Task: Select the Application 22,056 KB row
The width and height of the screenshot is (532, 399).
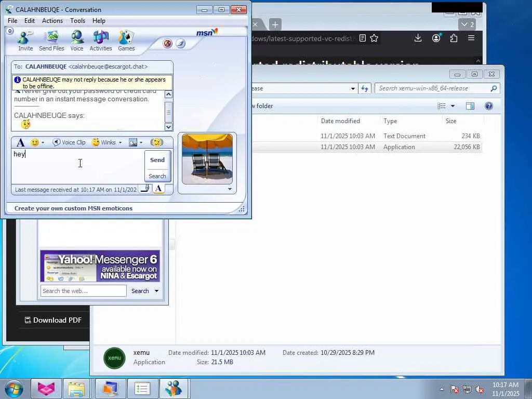Action: (366, 147)
